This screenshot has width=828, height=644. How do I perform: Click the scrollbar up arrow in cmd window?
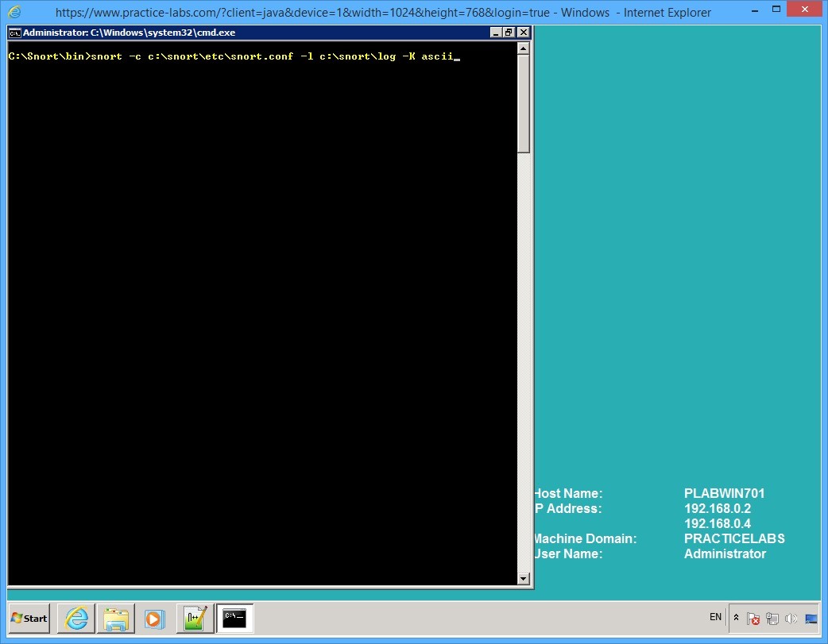[524, 48]
